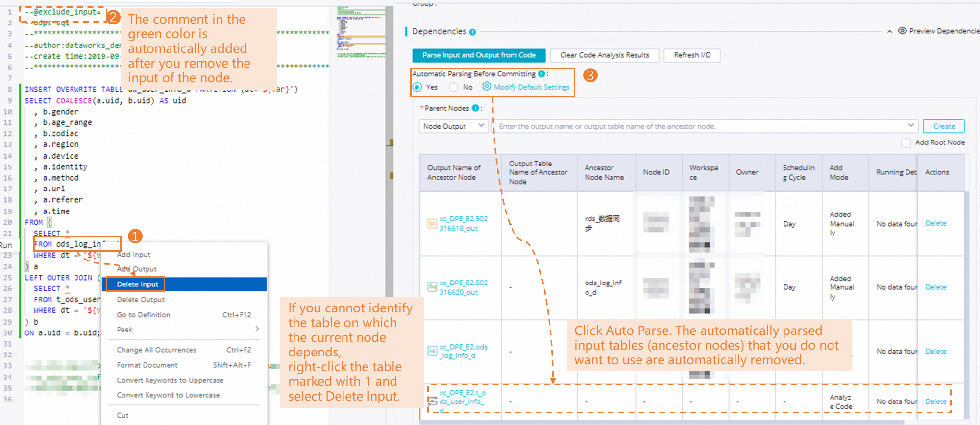This screenshot has width=980, height=425.
Task: Click the workflow icon for xc_DPE_E2.t_ods_user_info_d
Action: (432, 401)
